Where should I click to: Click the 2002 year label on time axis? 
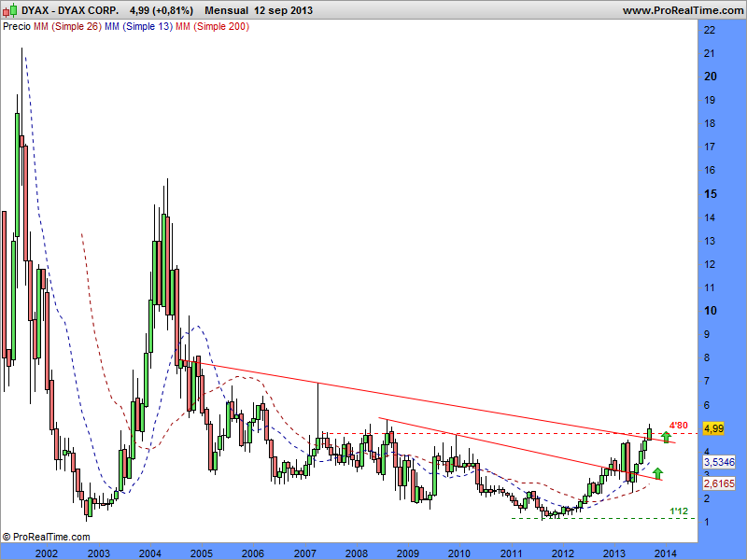click(x=47, y=553)
